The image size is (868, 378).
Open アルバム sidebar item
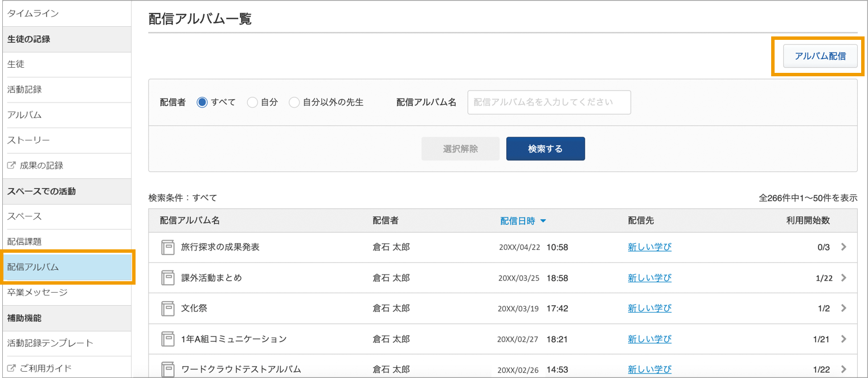click(66, 115)
